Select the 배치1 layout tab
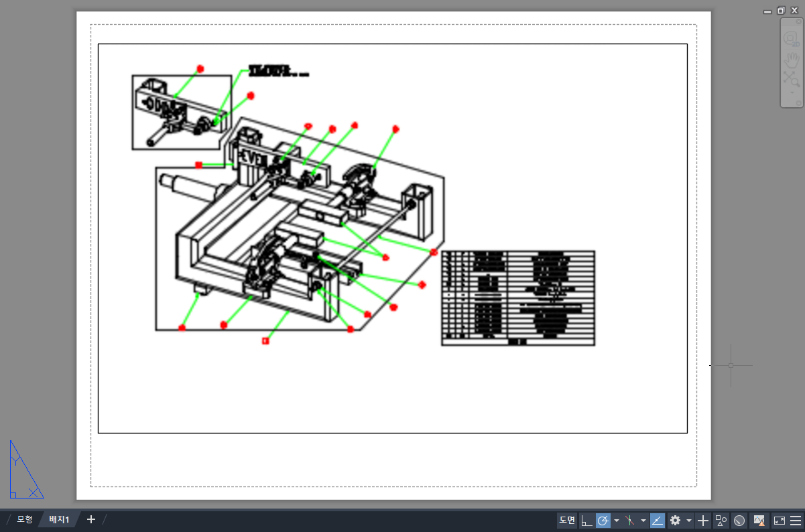Image resolution: width=805 pixels, height=532 pixels. point(59,519)
